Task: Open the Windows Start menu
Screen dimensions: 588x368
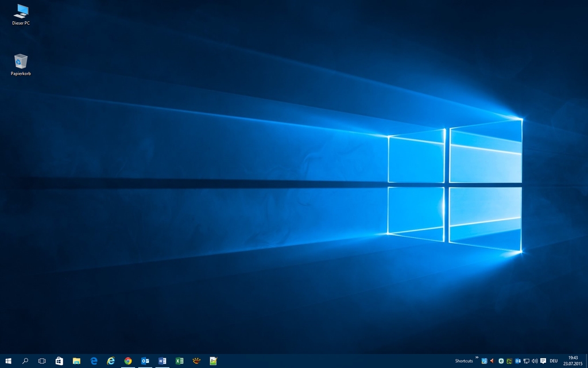Action: (x=8, y=361)
